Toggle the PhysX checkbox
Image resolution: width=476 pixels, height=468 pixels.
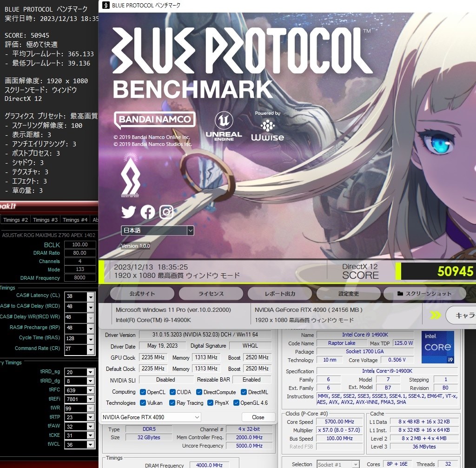210,403
